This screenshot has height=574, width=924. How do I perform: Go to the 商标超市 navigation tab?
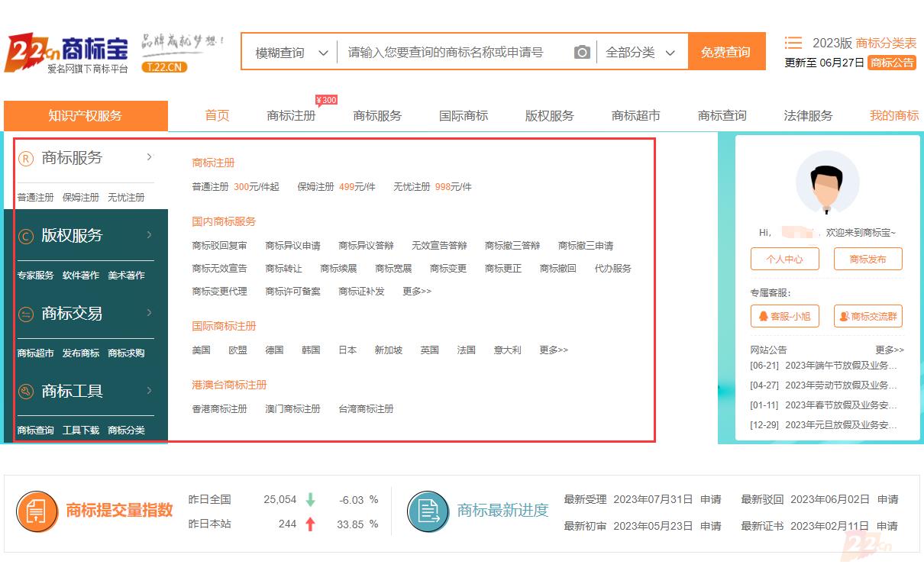pyautogui.click(x=635, y=116)
